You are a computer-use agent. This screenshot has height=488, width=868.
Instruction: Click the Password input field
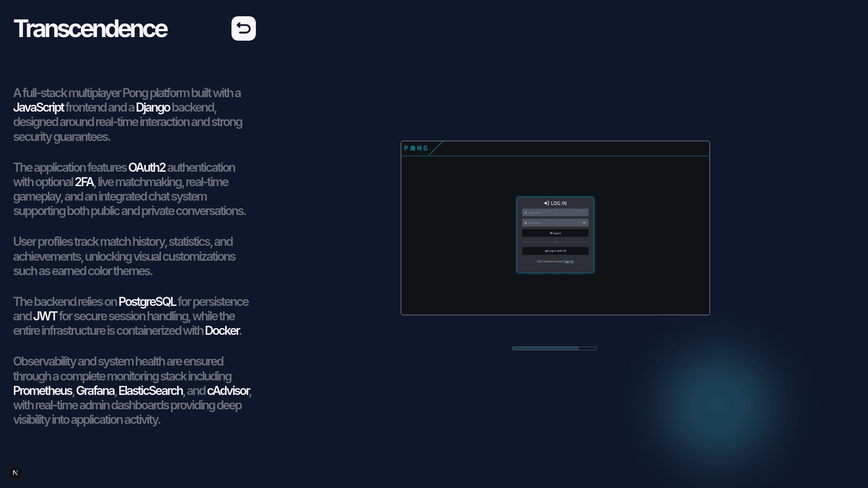(555, 222)
